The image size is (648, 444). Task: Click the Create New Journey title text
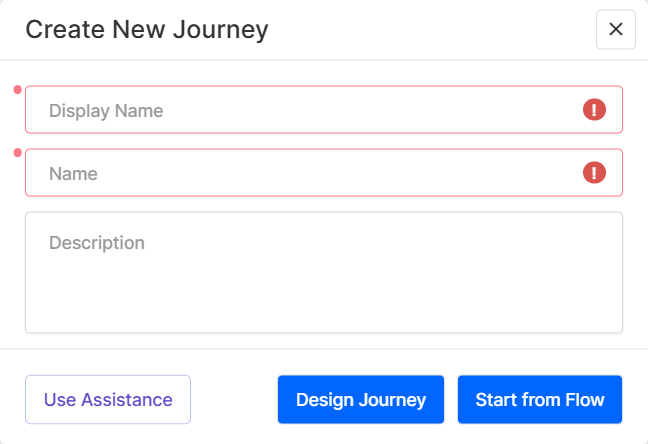point(147,30)
